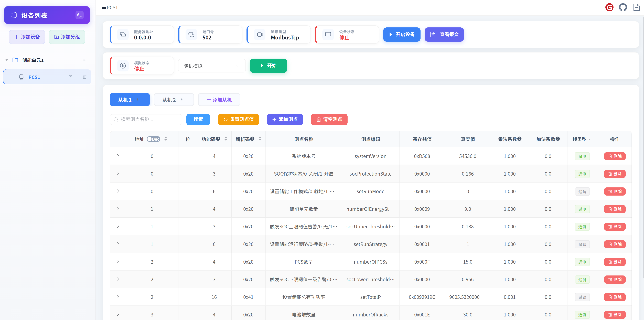Collapse the sidebar with hamburger icon
Screen dimensions: 644x320
tap(104, 7)
